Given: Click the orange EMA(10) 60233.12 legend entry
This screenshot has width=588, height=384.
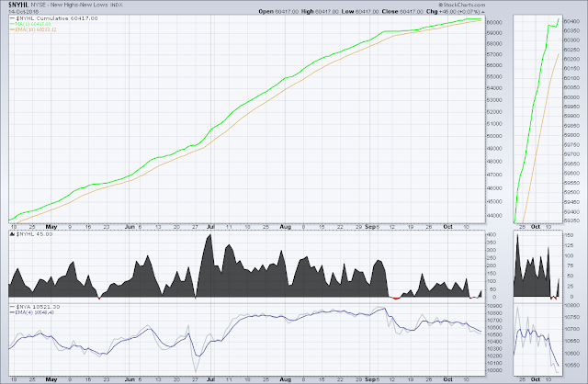Looking at the screenshot, I should point(33,29).
